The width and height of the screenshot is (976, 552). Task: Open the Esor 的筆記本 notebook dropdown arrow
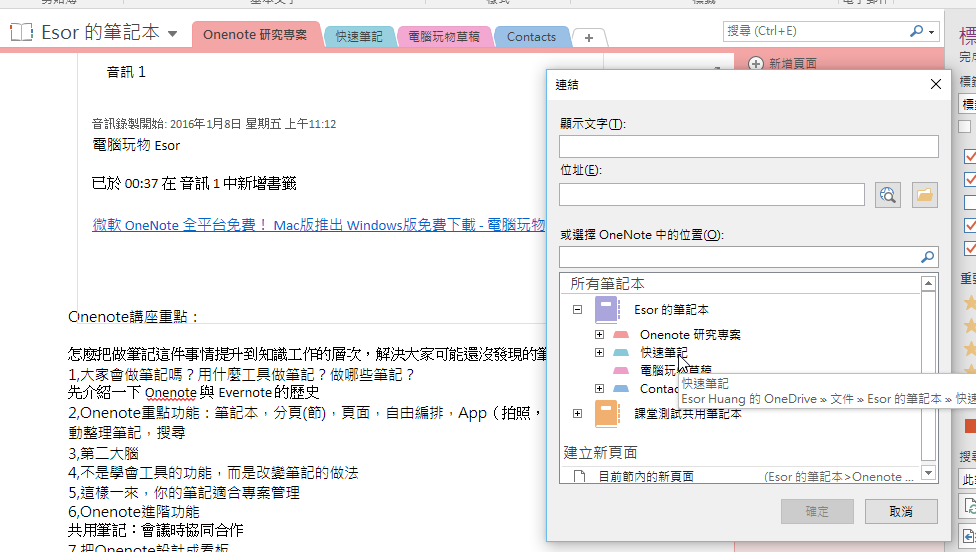(172, 34)
